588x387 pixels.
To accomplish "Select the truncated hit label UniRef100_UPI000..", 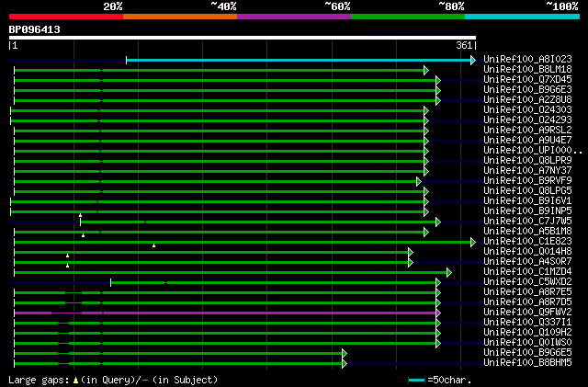I will coord(533,151).
